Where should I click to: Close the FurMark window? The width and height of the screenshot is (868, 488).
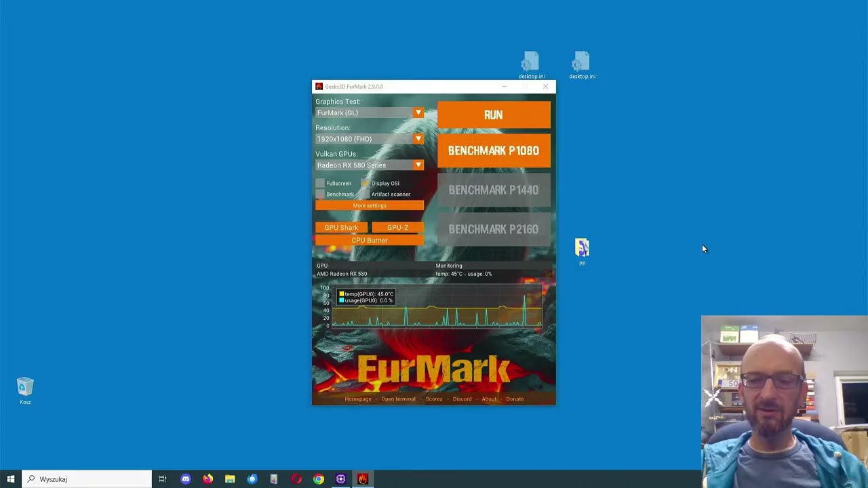pos(545,87)
